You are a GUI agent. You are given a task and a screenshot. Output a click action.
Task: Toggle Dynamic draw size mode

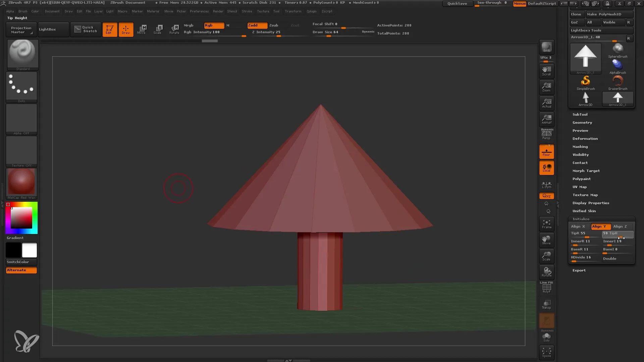368,32
